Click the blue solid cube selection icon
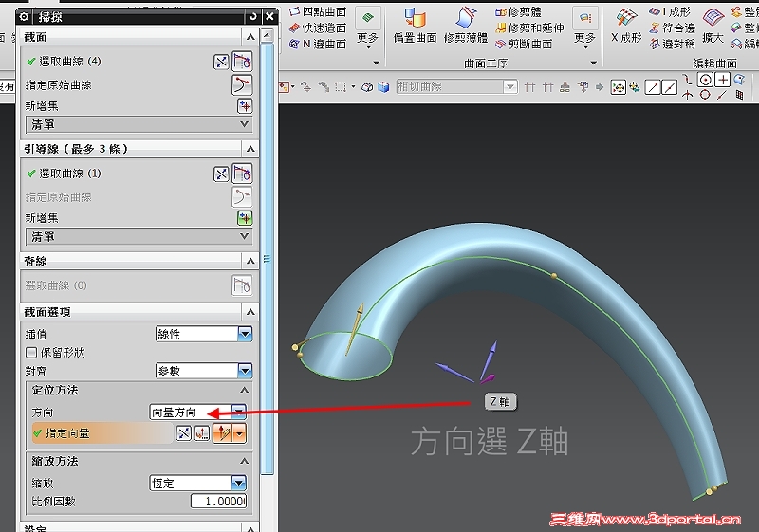759x532 pixels. click(x=383, y=87)
